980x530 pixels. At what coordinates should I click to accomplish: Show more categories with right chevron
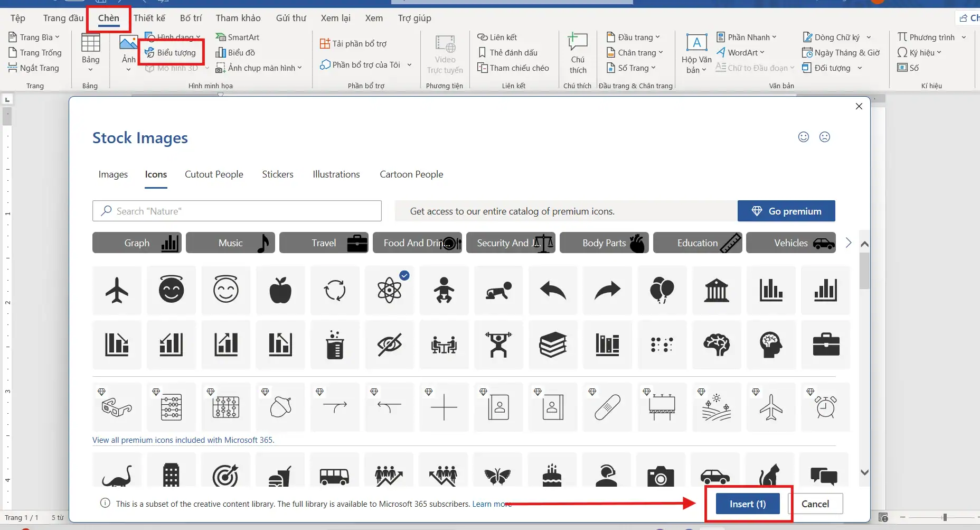pos(849,243)
